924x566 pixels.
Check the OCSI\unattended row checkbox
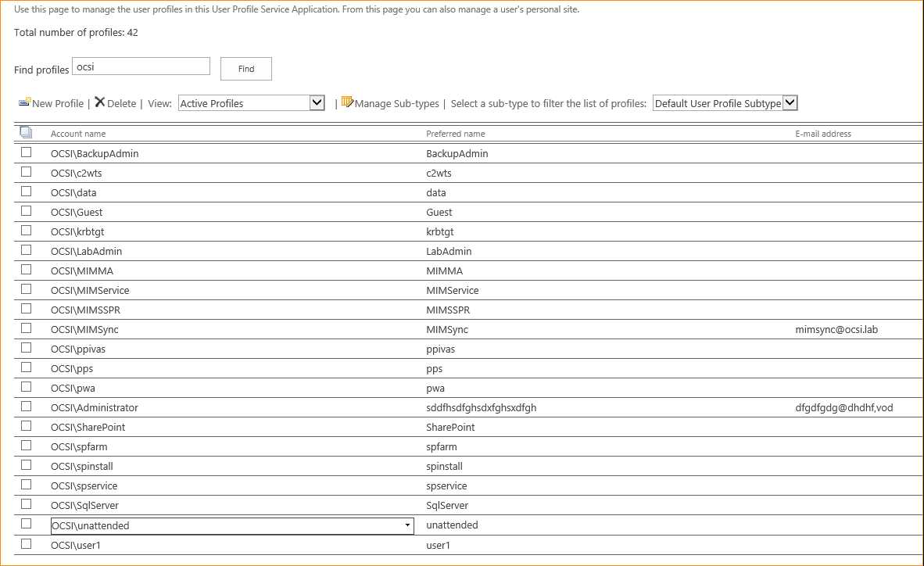26,524
